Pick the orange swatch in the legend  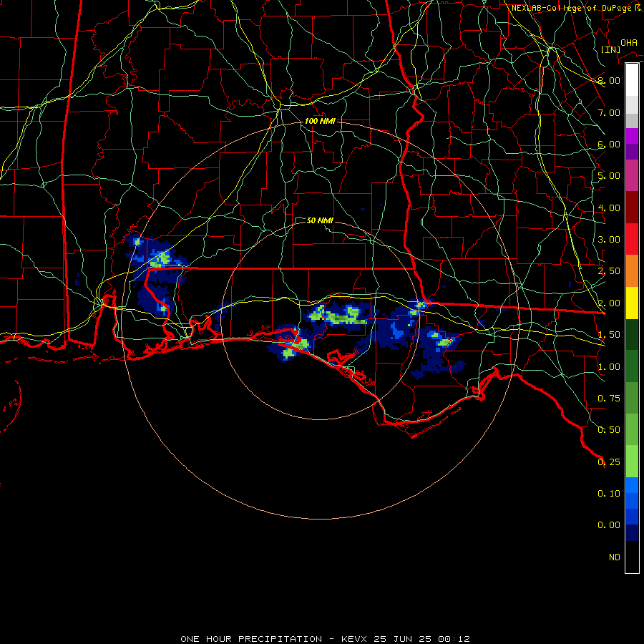pyautogui.click(x=632, y=271)
